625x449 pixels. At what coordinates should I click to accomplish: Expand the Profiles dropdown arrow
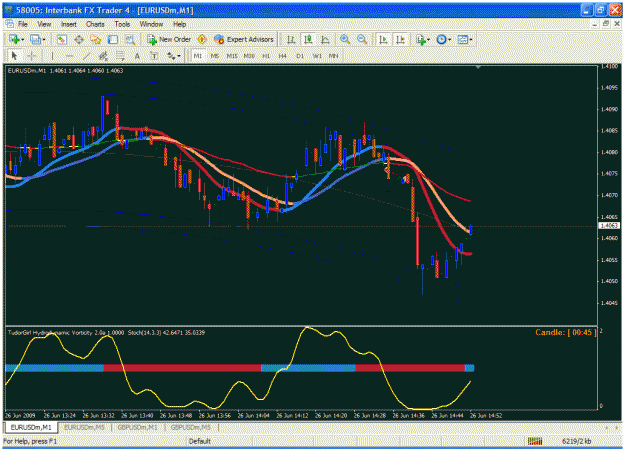(x=44, y=39)
